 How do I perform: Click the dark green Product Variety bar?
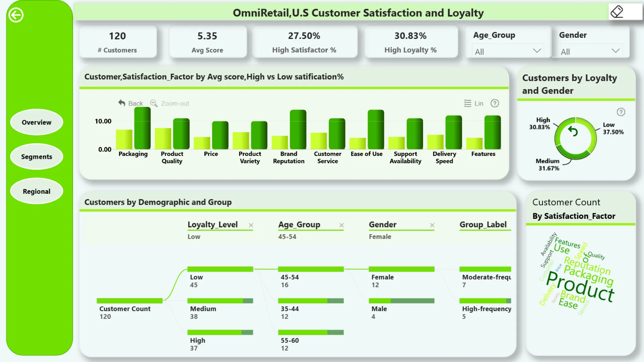259,135
